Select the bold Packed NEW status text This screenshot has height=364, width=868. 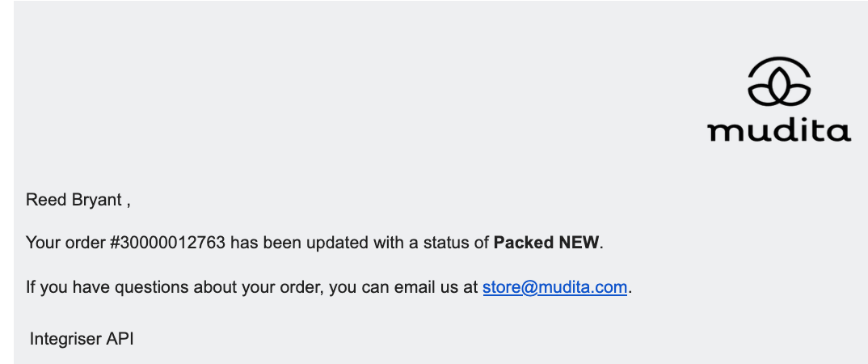tap(546, 243)
